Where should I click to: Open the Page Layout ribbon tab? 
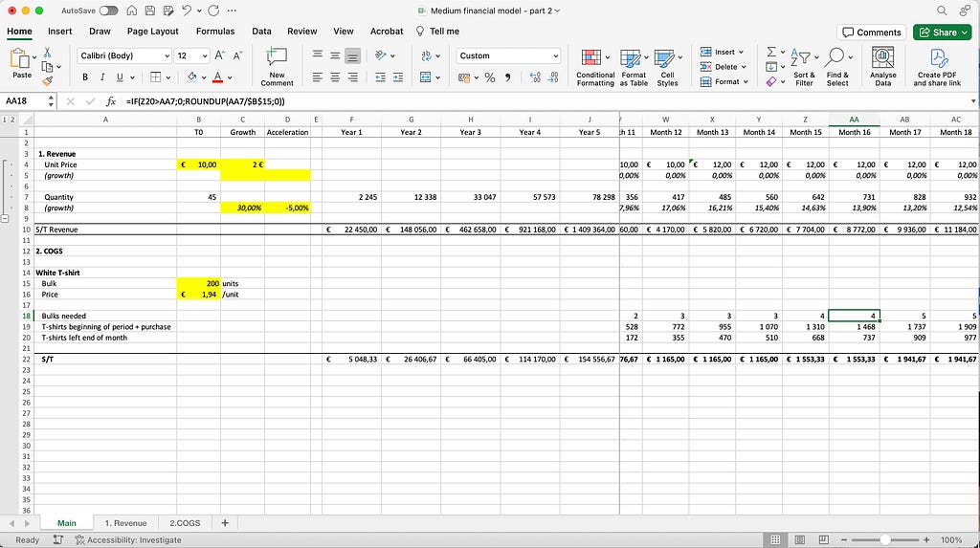coord(152,32)
